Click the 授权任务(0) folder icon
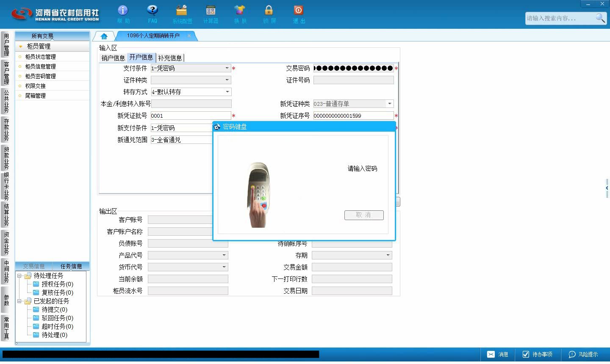The height and width of the screenshot is (364, 610). [36, 284]
